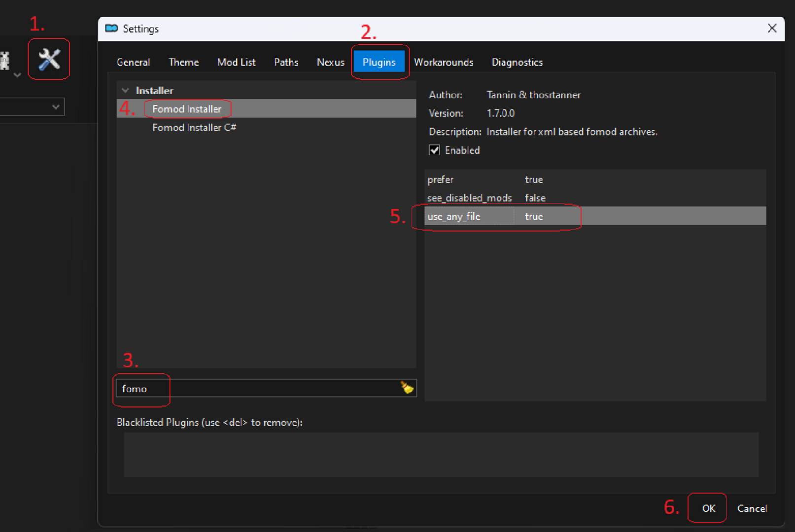Click the true value of use_any_file
Viewport: 795px width, 532px height.
[x=534, y=216]
